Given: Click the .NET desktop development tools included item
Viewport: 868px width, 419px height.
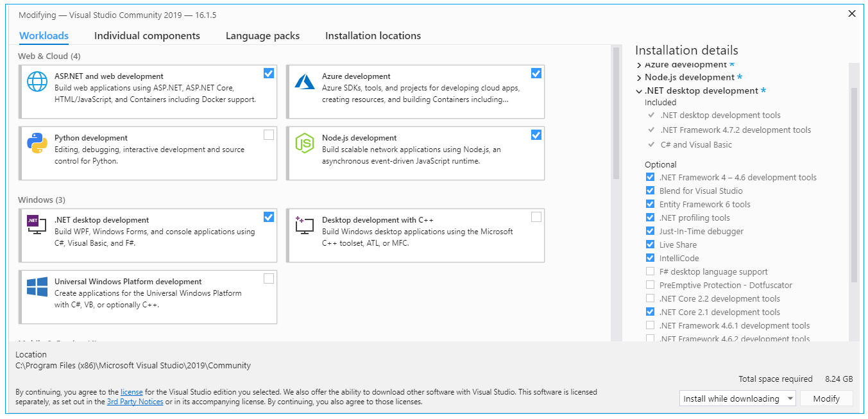Looking at the screenshot, I should (x=720, y=115).
